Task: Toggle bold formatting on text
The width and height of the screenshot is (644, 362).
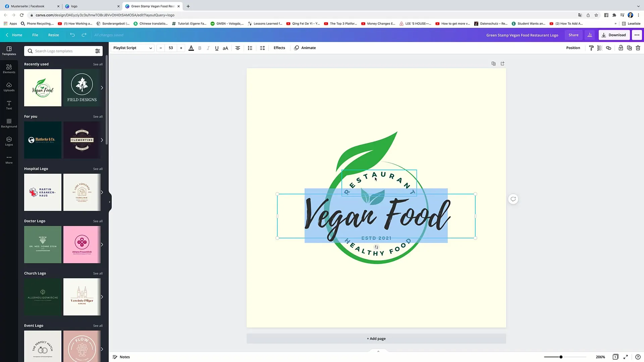Action: [200, 48]
